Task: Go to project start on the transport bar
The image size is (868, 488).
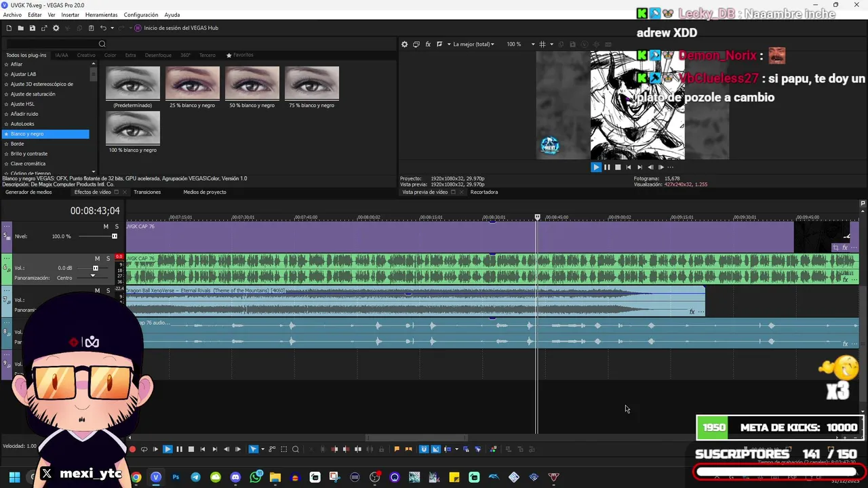Action: (203, 449)
